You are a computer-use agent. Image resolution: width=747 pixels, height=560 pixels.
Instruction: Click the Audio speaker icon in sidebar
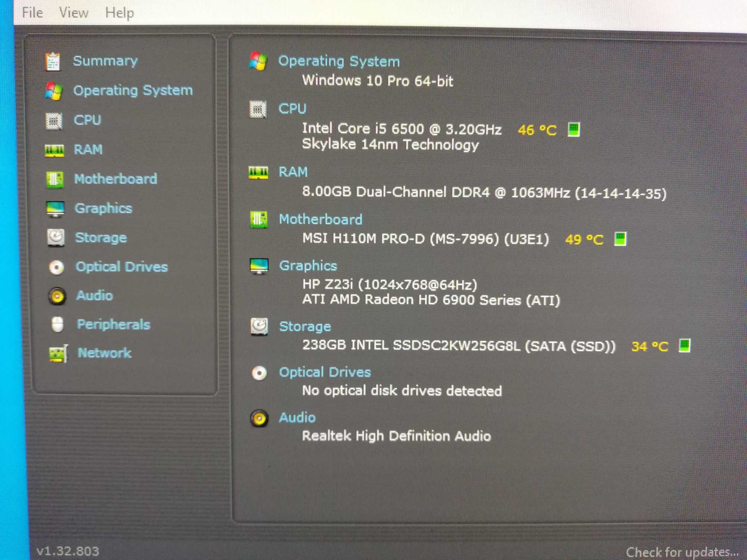click(x=57, y=296)
